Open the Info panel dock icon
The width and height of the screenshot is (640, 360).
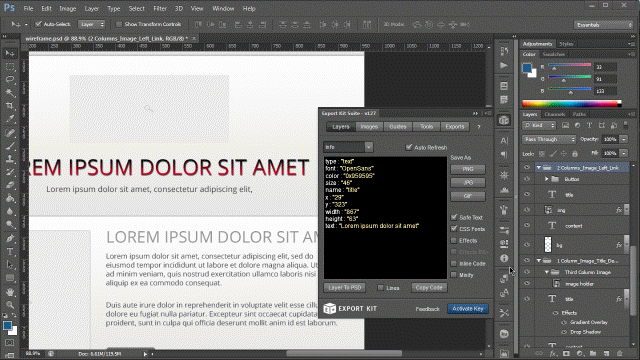click(x=504, y=258)
